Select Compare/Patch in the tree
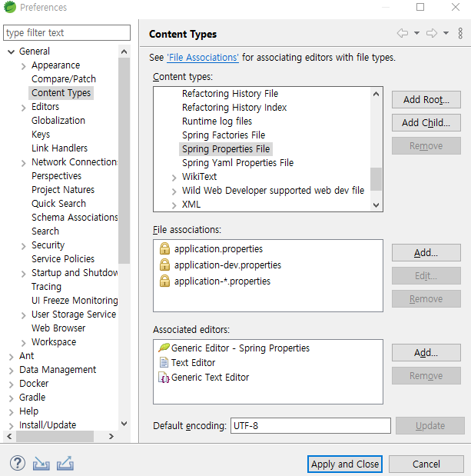Viewport: 471px width, 476px height. click(x=64, y=79)
